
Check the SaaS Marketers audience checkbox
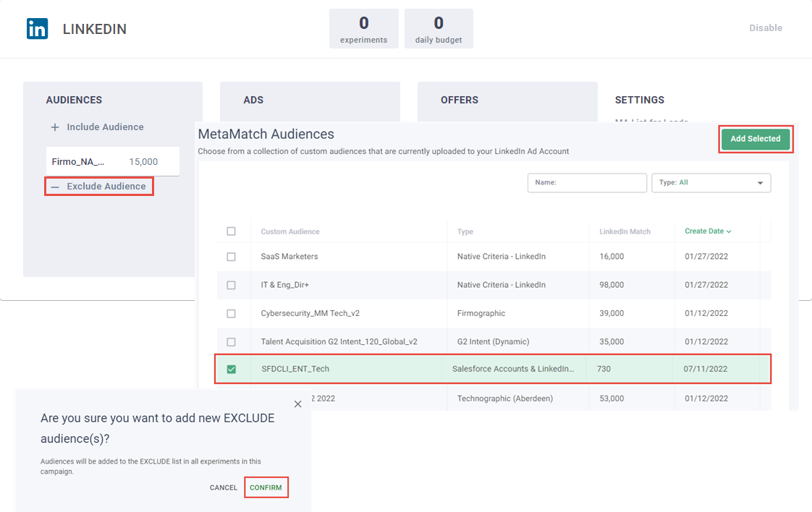coord(232,257)
